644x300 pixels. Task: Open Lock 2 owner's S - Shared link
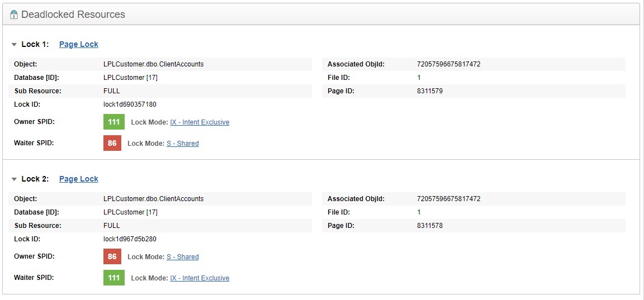[x=182, y=257]
